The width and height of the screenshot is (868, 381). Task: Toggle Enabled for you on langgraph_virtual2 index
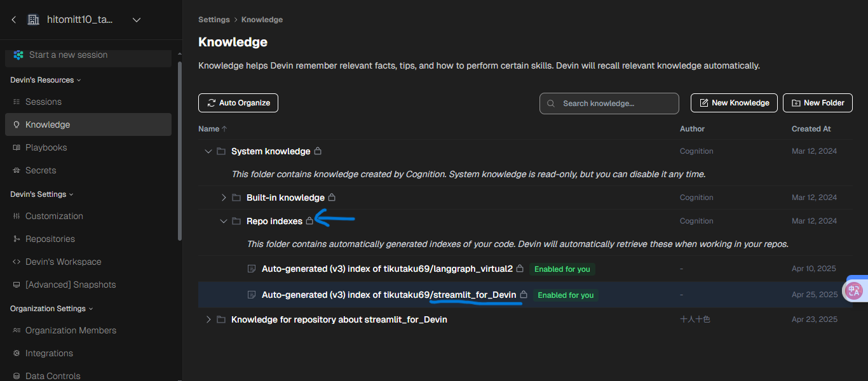[x=562, y=269]
